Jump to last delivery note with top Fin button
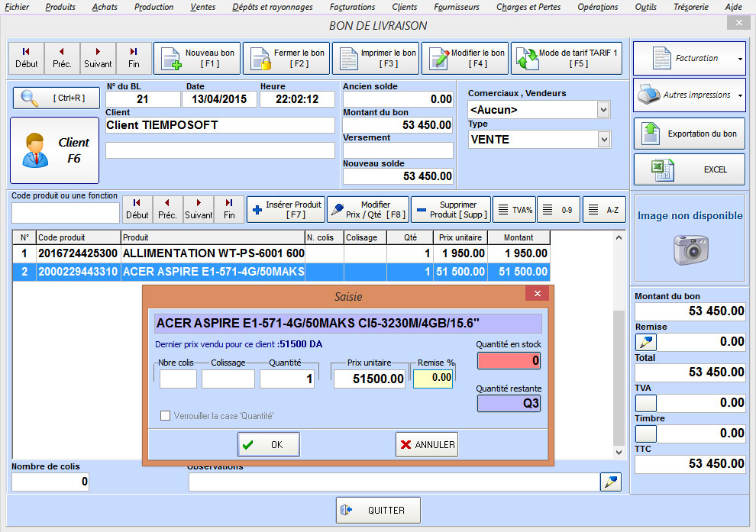Screen dimensions: 756x532 coord(134,58)
